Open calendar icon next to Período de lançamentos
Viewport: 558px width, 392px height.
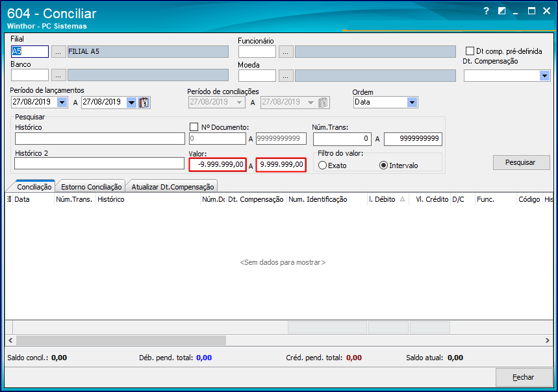tap(144, 103)
